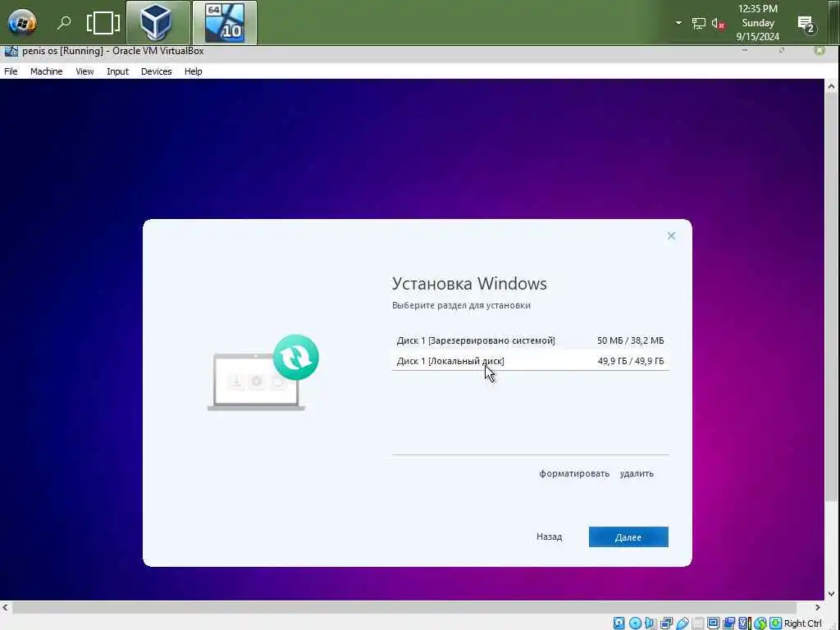Click the форматировать link
The image size is (840, 630).
(574, 473)
